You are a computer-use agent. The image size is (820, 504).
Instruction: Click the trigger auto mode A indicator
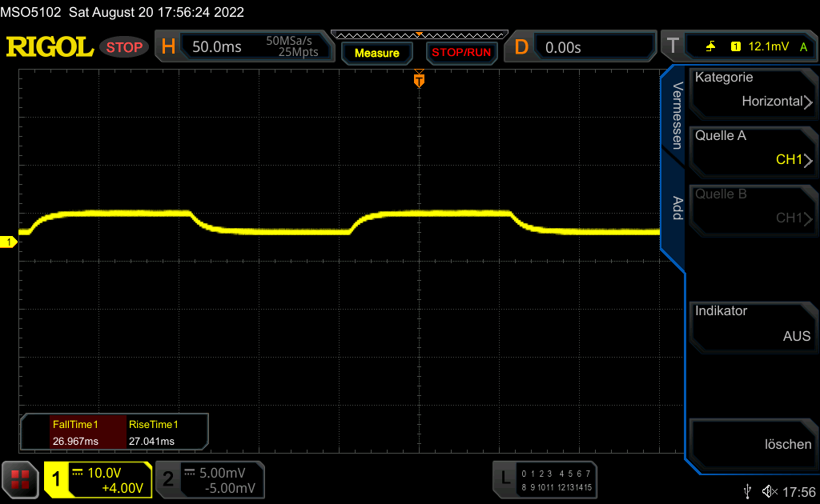[x=803, y=47]
